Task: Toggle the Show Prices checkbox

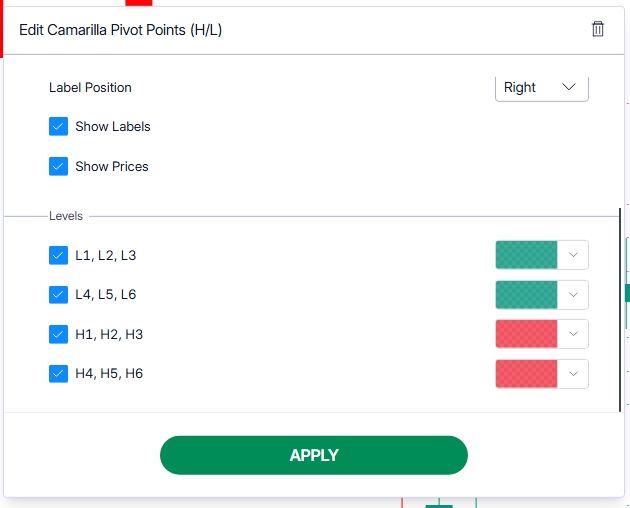Action: pyautogui.click(x=58, y=166)
